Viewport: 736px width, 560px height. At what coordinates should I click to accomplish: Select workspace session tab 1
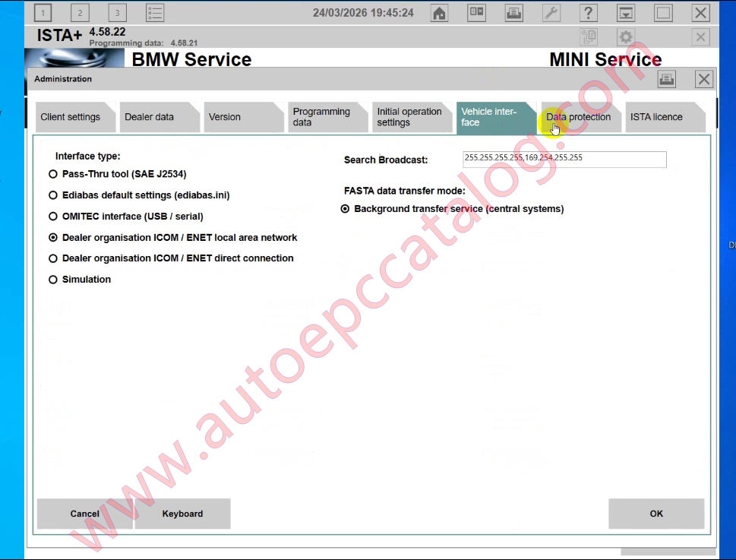(43, 12)
